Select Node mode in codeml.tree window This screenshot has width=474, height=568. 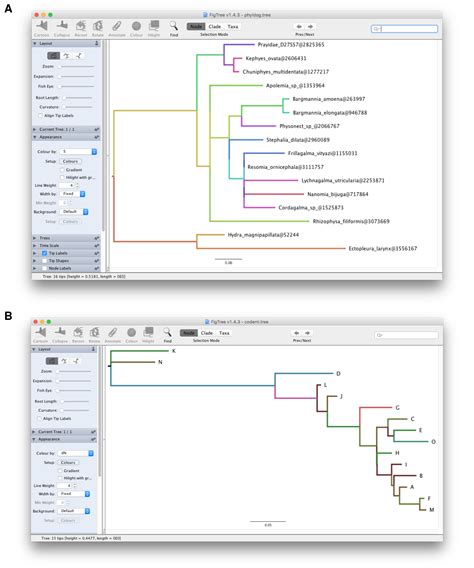[x=189, y=333]
